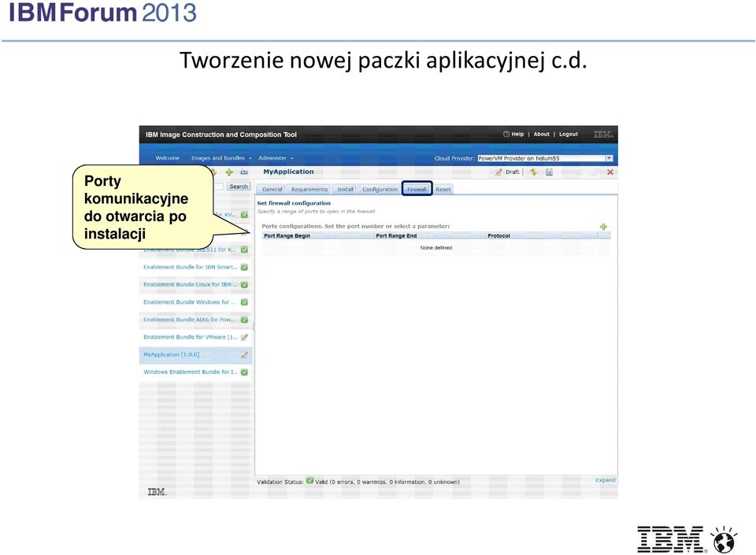Viewport: 756px width, 555px height.
Task: Click the Help question mark icon
Action: (506, 135)
